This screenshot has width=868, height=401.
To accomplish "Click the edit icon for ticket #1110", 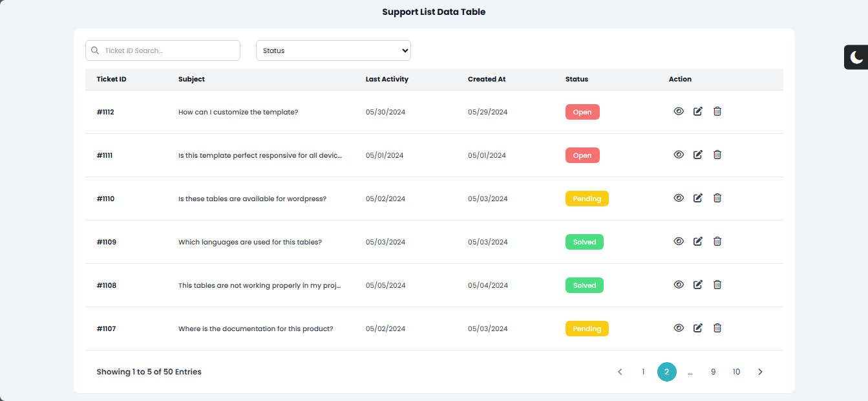I will pyautogui.click(x=697, y=198).
